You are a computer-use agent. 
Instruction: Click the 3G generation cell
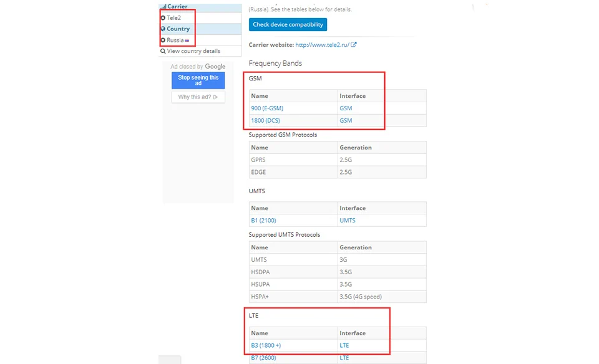[382, 260]
